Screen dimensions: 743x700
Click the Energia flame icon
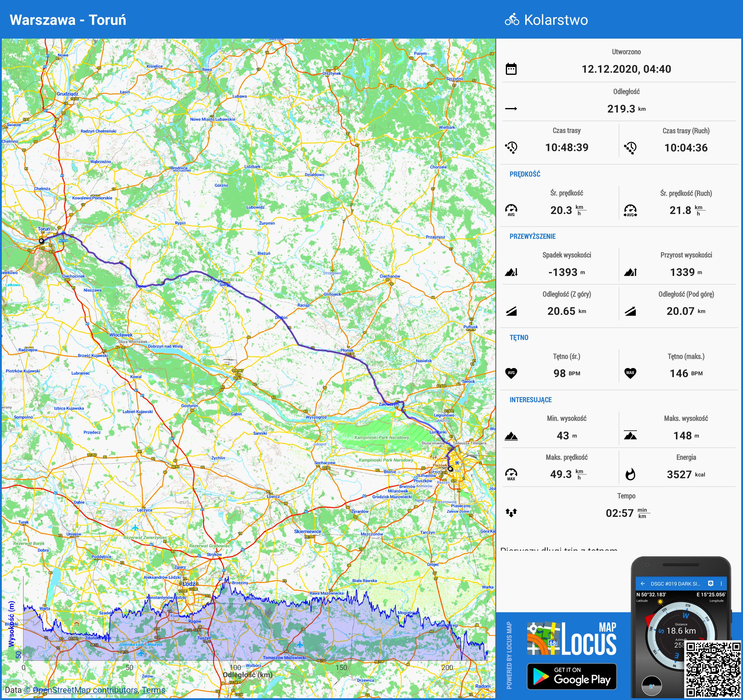tap(630, 474)
